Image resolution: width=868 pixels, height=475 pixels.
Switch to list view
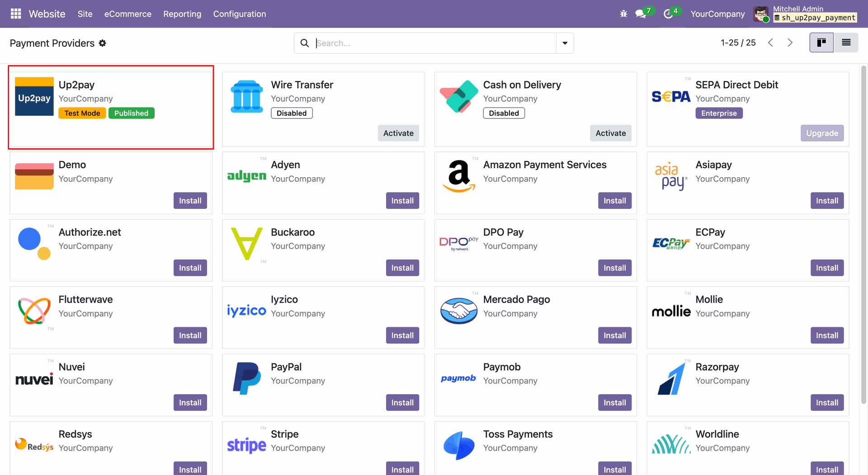point(846,42)
